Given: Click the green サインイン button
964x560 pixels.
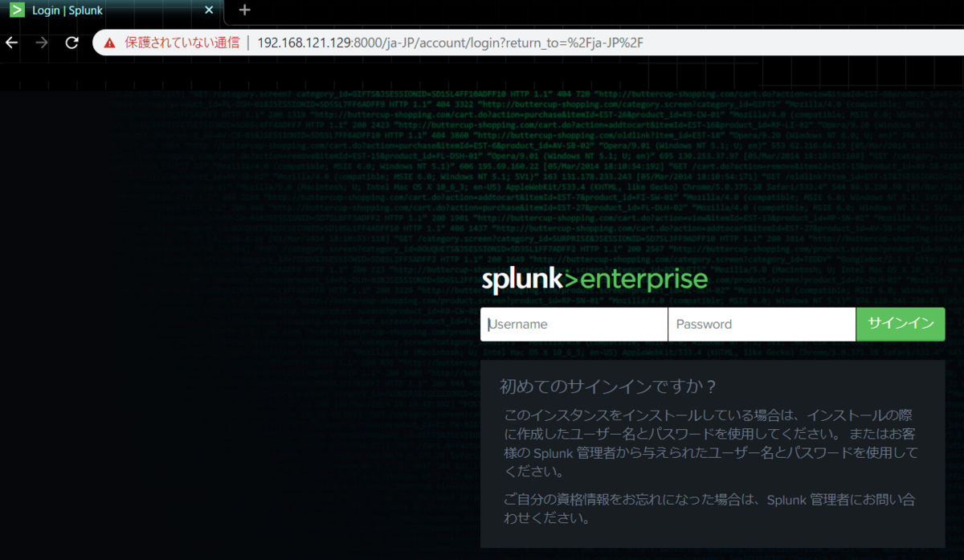Looking at the screenshot, I should coord(901,325).
